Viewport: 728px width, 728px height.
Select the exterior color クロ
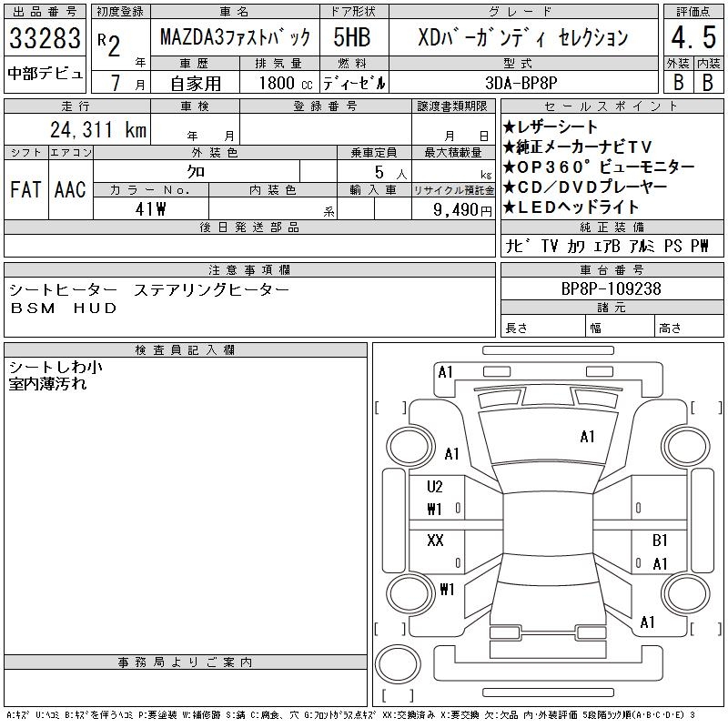[196, 172]
